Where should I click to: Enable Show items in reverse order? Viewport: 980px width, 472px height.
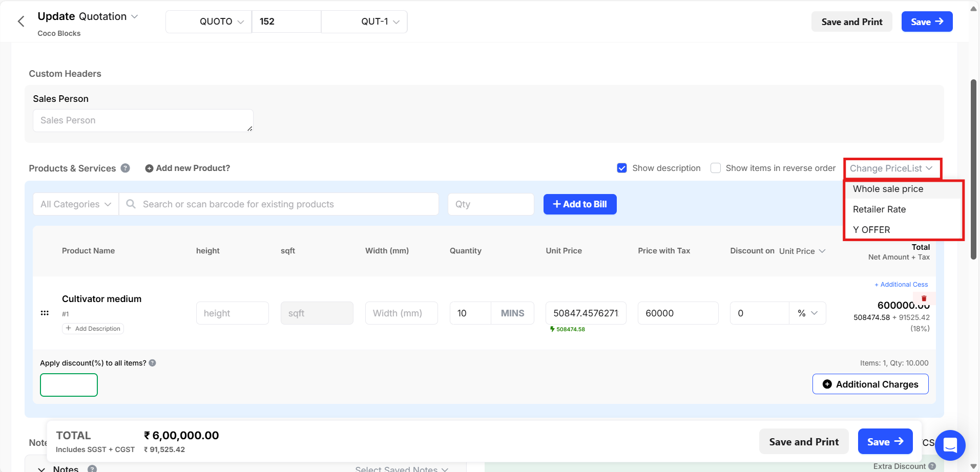point(716,168)
